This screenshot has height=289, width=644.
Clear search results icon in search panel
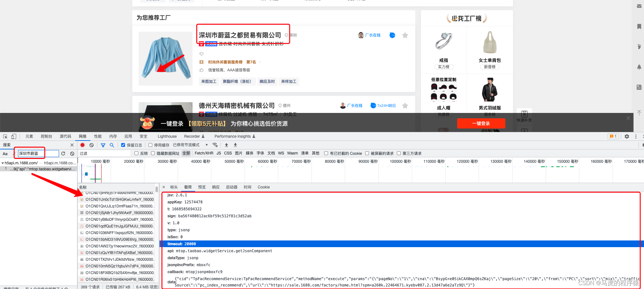pyautogui.click(x=72, y=154)
